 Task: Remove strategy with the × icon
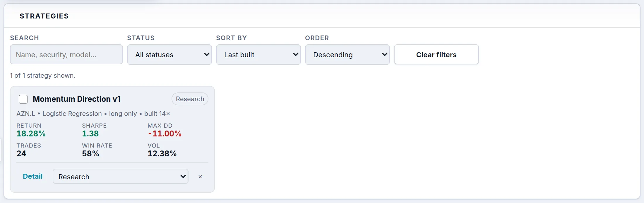200,177
